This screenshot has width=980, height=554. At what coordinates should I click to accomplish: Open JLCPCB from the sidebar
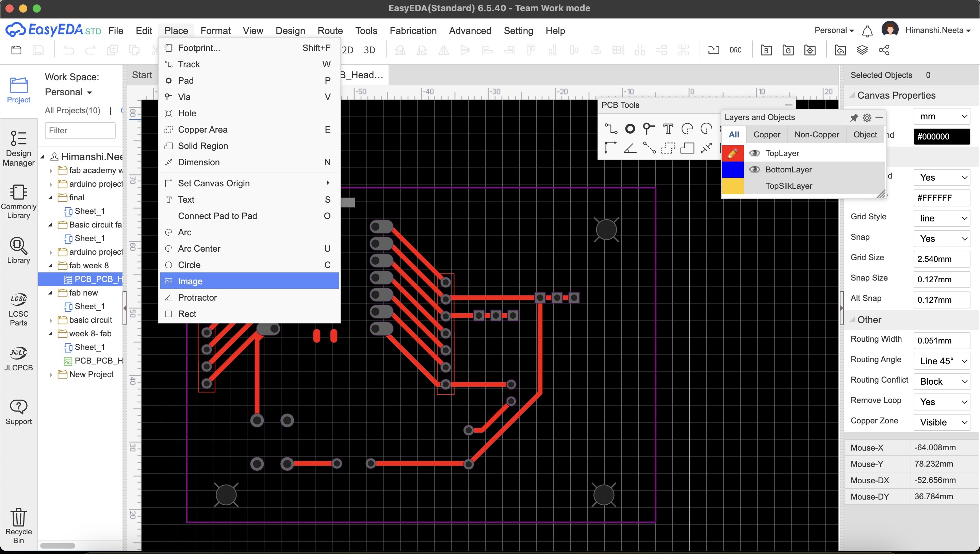[x=18, y=358]
